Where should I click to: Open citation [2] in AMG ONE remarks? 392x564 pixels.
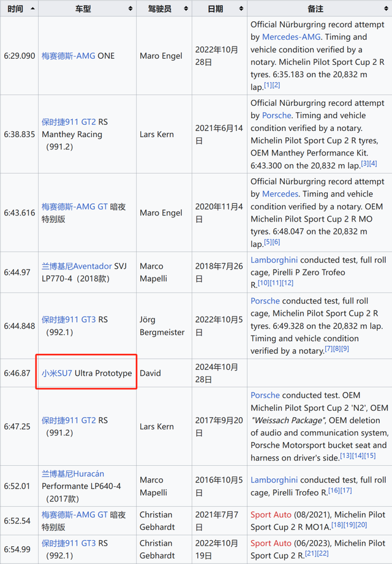pyautogui.click(x=276, y=85)
